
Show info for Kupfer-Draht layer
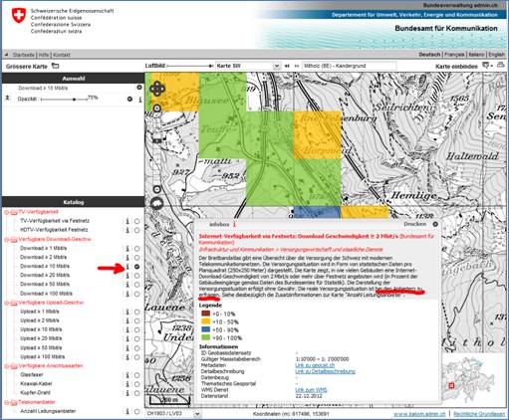pos(127,393)
